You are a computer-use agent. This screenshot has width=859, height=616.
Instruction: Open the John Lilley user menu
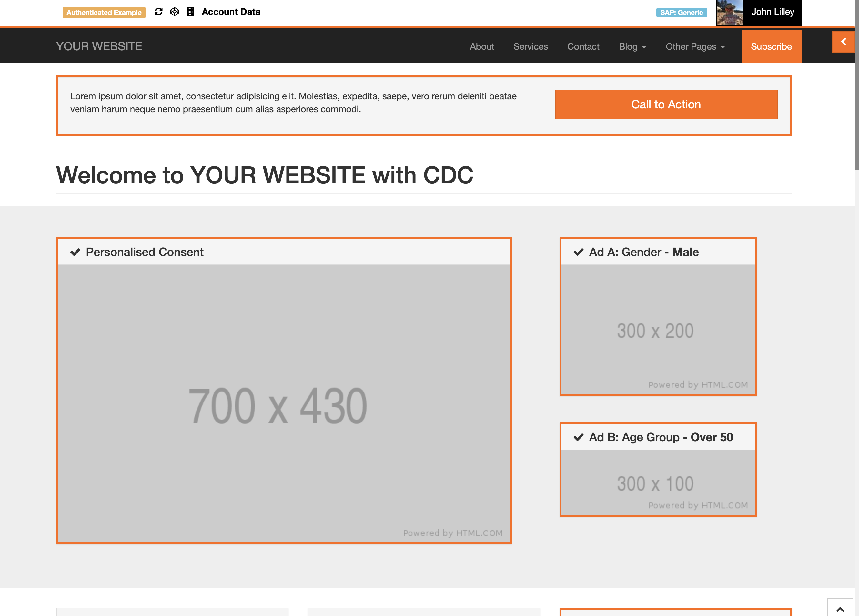772,12
